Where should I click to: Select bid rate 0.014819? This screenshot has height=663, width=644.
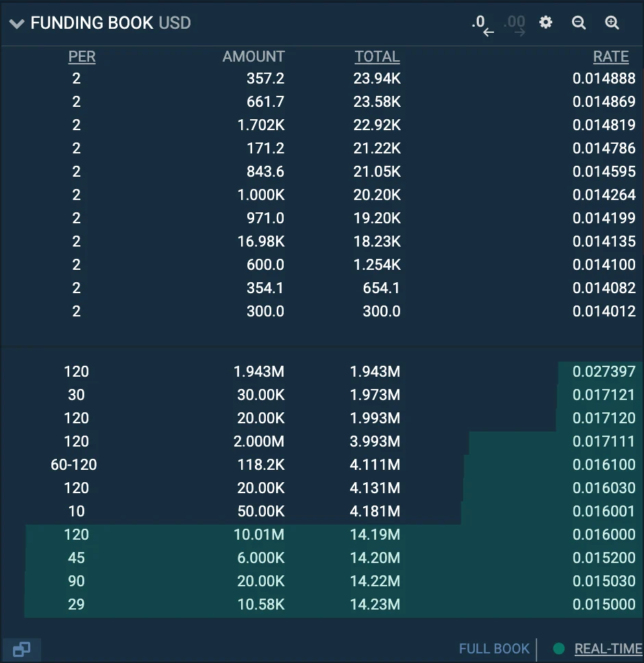(604, 125)
